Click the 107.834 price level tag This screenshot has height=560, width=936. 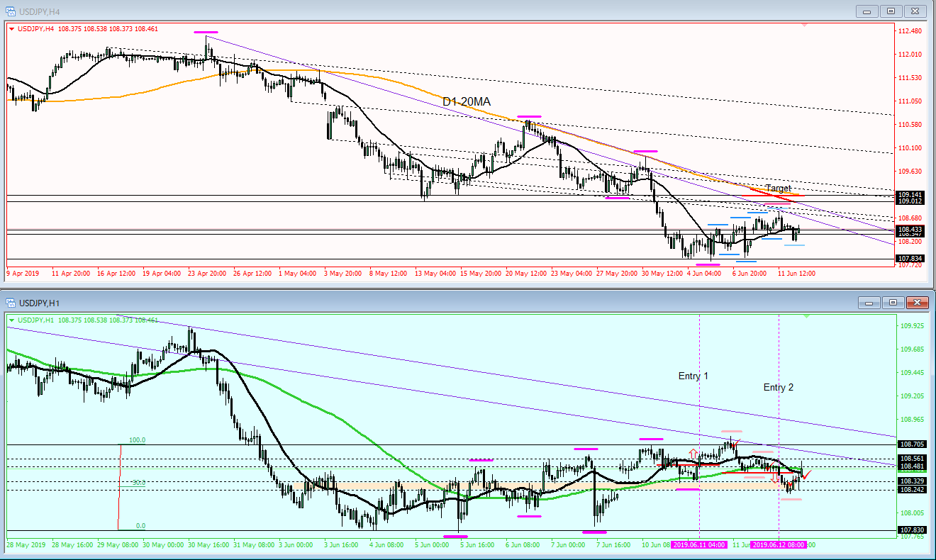pos(910,258)
